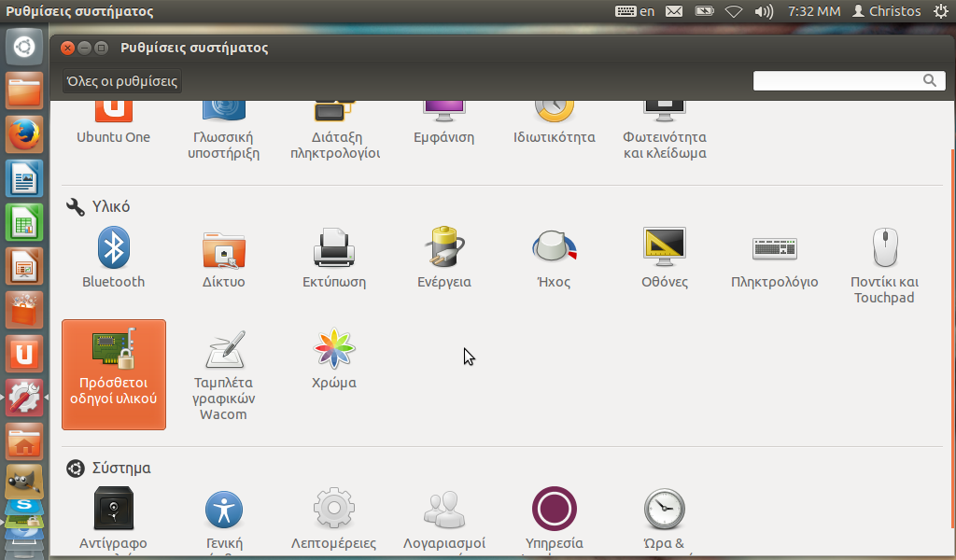Open Αντίγραφο backup settings

tap(113, 519)
